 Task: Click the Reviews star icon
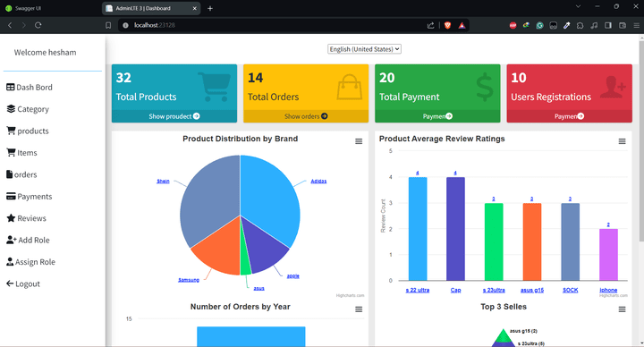coord(11,218)
